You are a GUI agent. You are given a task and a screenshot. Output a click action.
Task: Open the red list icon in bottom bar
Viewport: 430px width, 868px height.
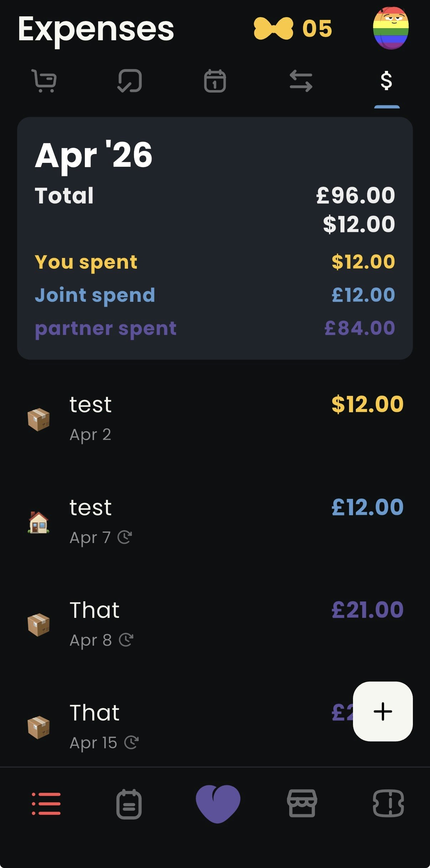click(x=46, y=804)
